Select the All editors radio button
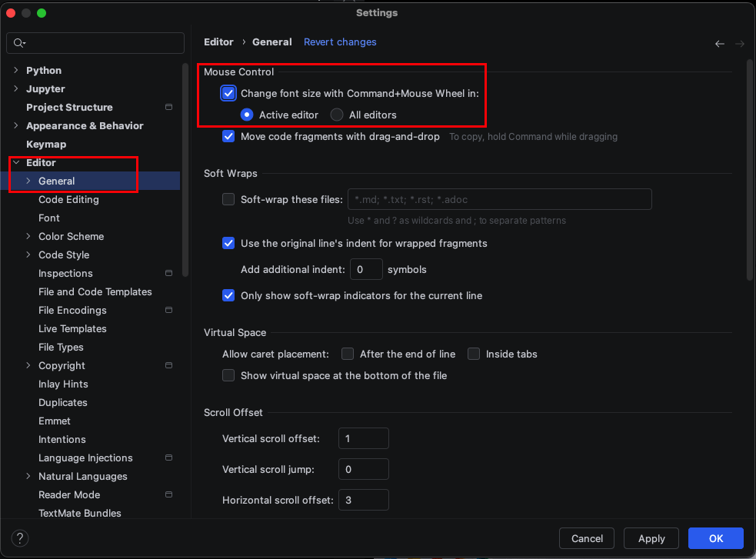This screenshot has height=559, width=756. [337, 115]
